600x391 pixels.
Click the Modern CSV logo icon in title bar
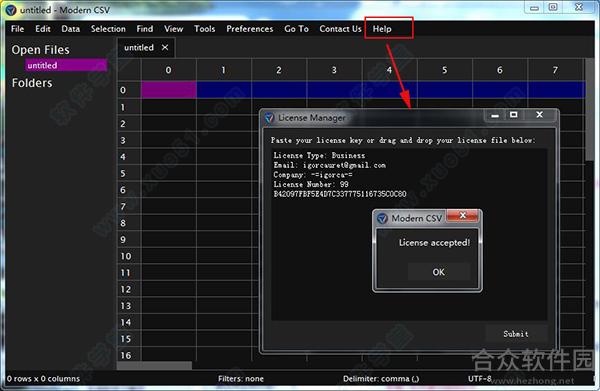coord(10,10)
